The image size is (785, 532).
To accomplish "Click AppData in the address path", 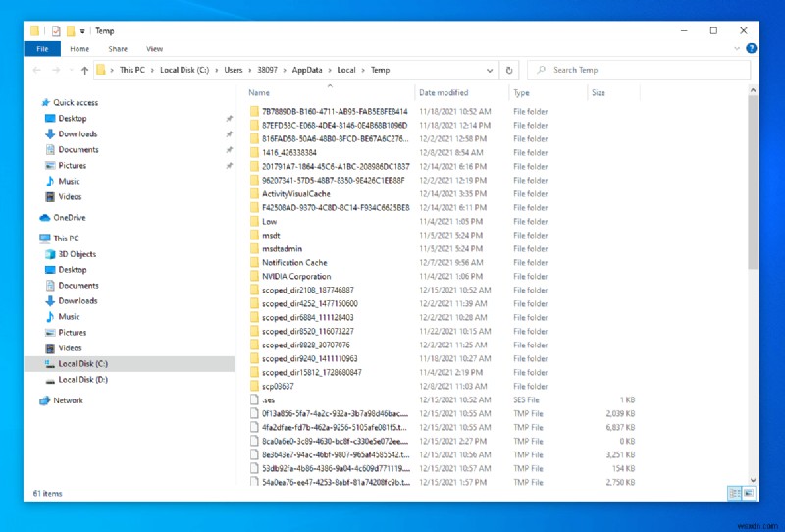I will coord(307,70).
